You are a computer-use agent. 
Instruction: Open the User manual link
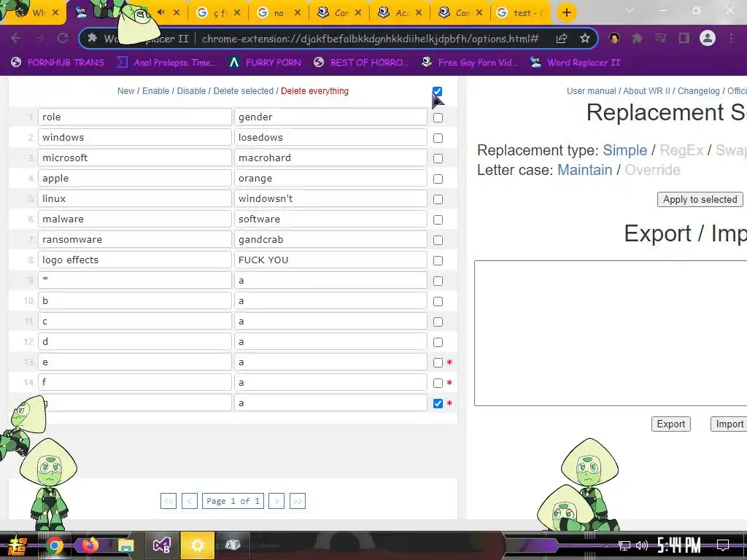[591, 91]
